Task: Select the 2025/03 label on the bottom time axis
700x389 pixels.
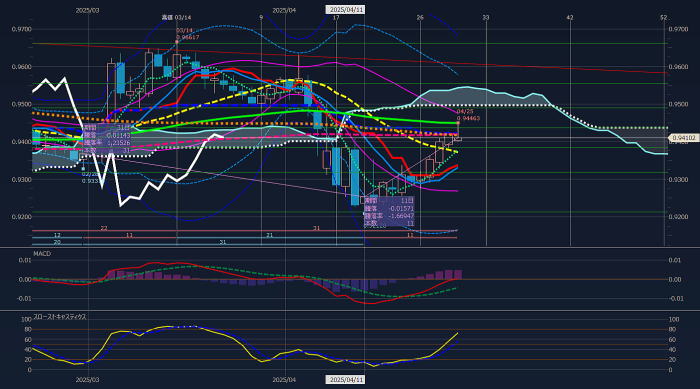Action: pyautogui.click(x=88, y=380)
